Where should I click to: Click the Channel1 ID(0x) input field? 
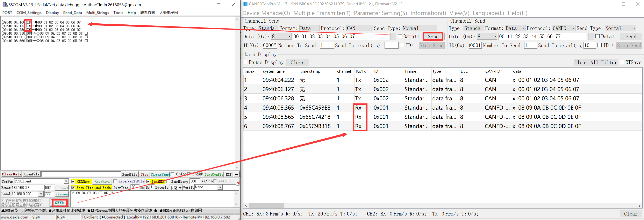click(270, 45)
